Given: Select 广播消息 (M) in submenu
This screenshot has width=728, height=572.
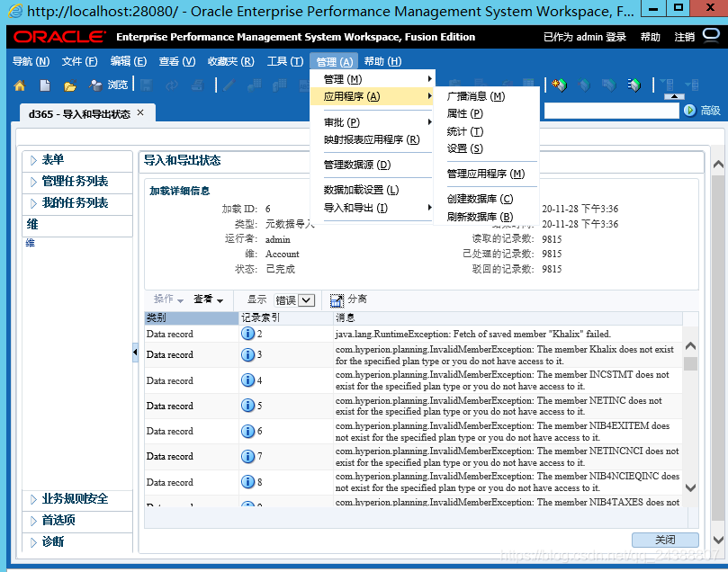Looking at the screenshot, I should click(487, 96).
